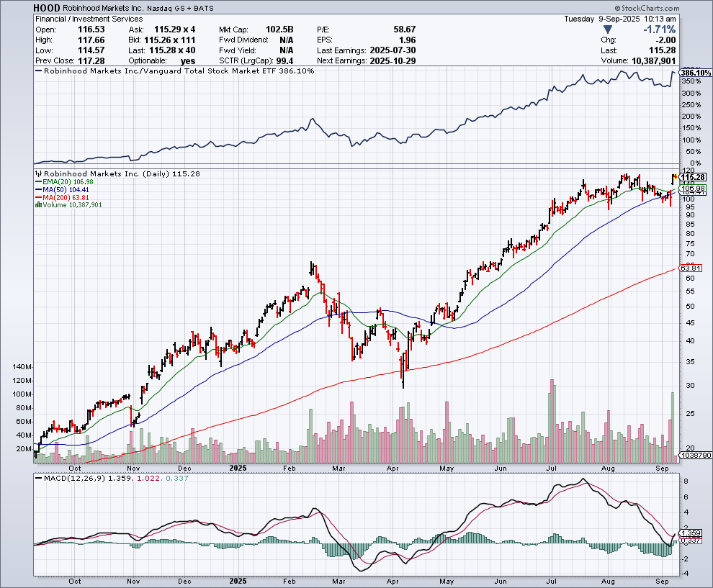Select the EPS value 1.96
The height and width of the screenshot is (588, 713).
pos(408,40)
